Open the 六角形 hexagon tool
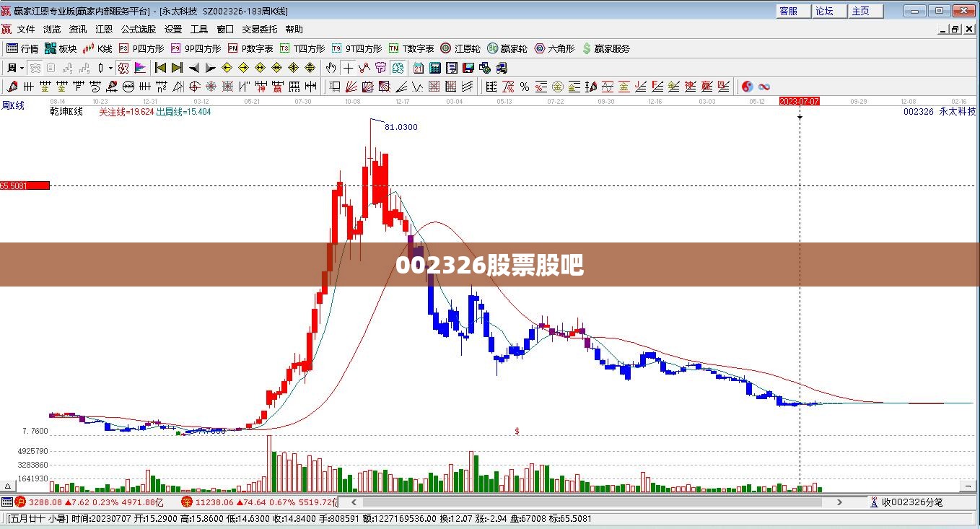 click(x=554, y=48)
